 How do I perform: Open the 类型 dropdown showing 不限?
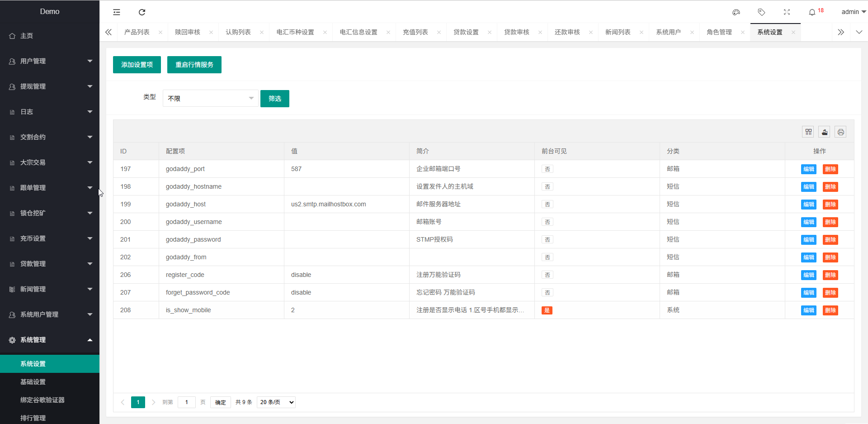210,98
